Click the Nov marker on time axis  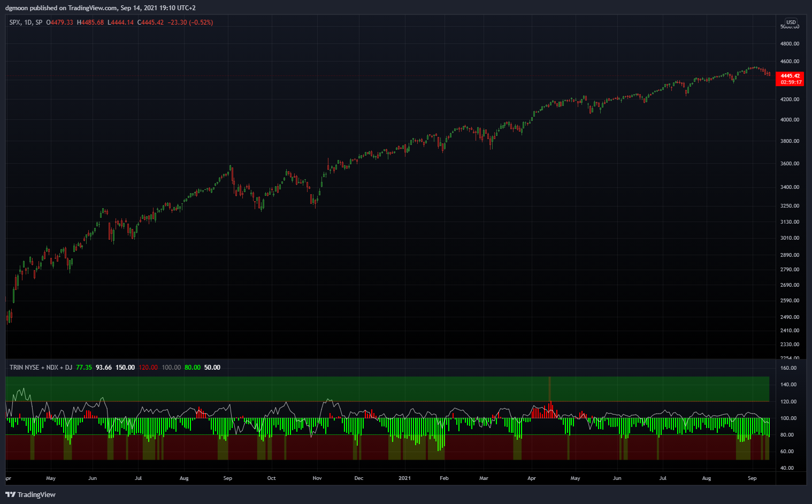click(317, 478)
